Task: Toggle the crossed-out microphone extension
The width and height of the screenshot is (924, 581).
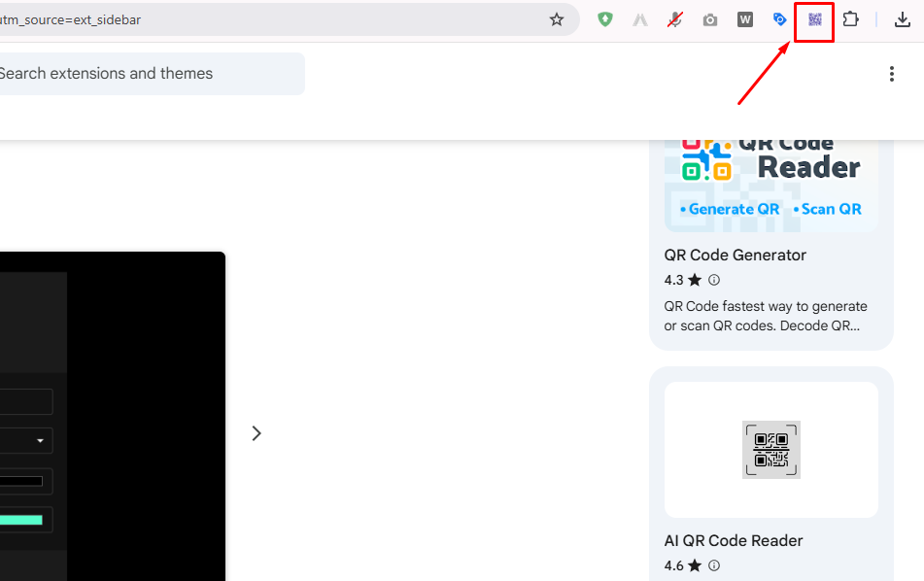Action: pos(674,20)
